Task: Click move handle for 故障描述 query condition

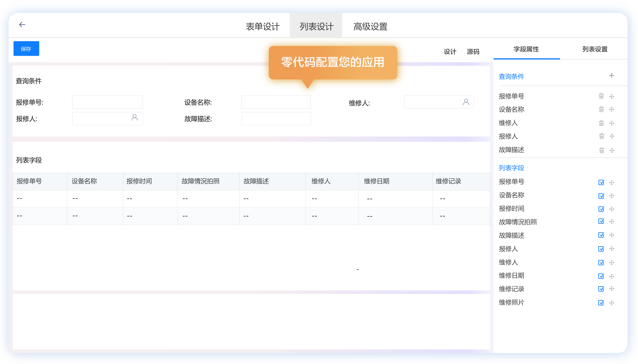Action: coord(612,150)
